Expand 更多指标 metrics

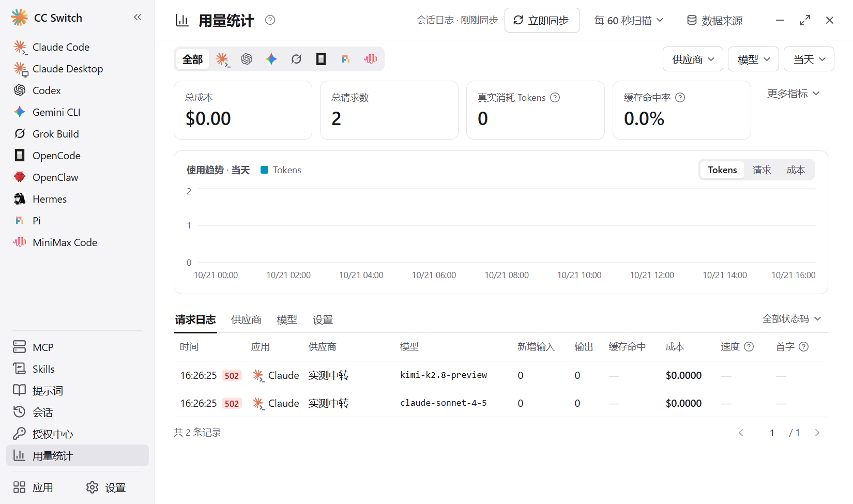tap(793, 94)
